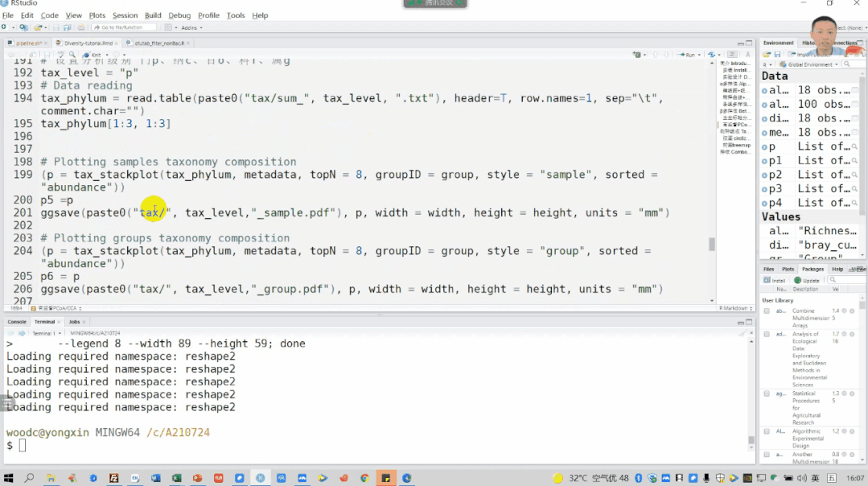
Task: Click the Go to file/function field
Action: (x=125, y=27)
